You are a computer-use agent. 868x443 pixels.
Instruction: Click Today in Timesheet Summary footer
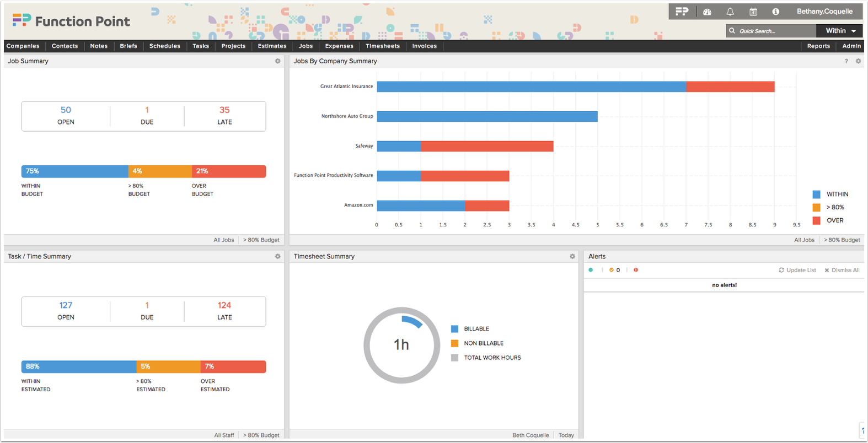pyautogui.click(x=566, y=435)
